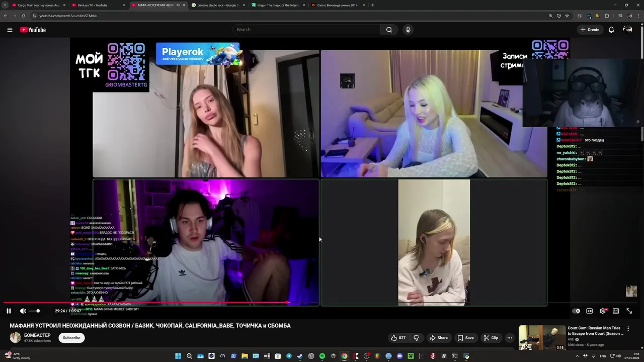Start voice search with the microphone
Image resolution: width=644 pixels, height=362 pixels.
pos(408,30)
